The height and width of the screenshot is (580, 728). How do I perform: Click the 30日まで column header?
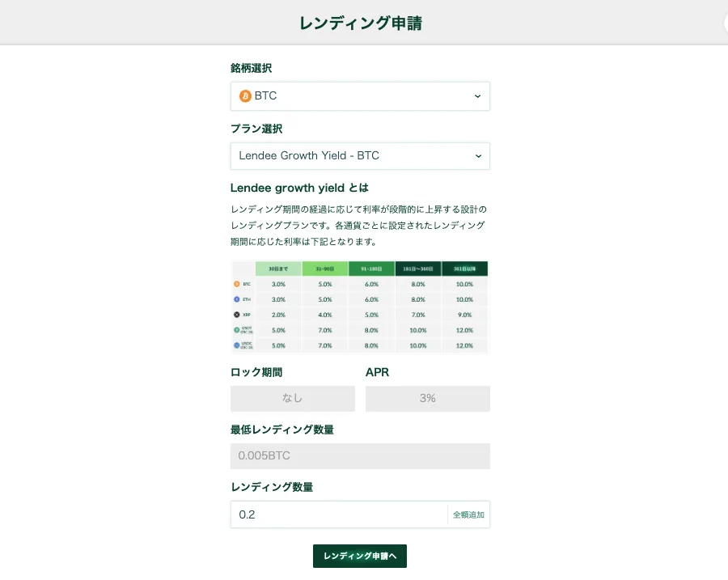pyautogui.click(x=278, y=269)
